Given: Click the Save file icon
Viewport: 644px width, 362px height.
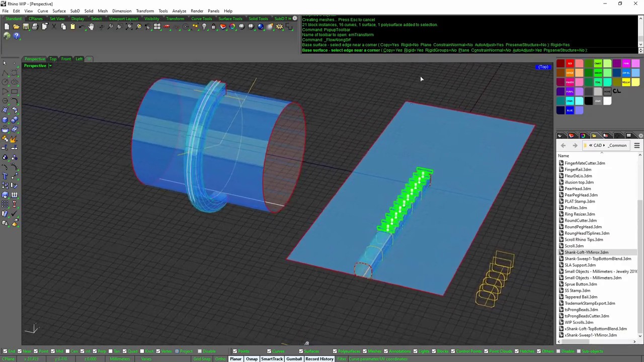Looking at the screenshot, I should (26, 27).
